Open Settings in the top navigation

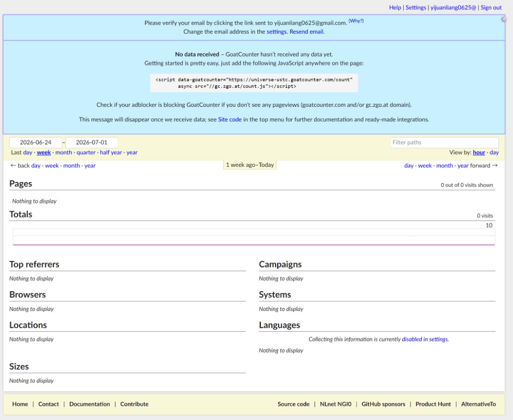click(416, 8)
